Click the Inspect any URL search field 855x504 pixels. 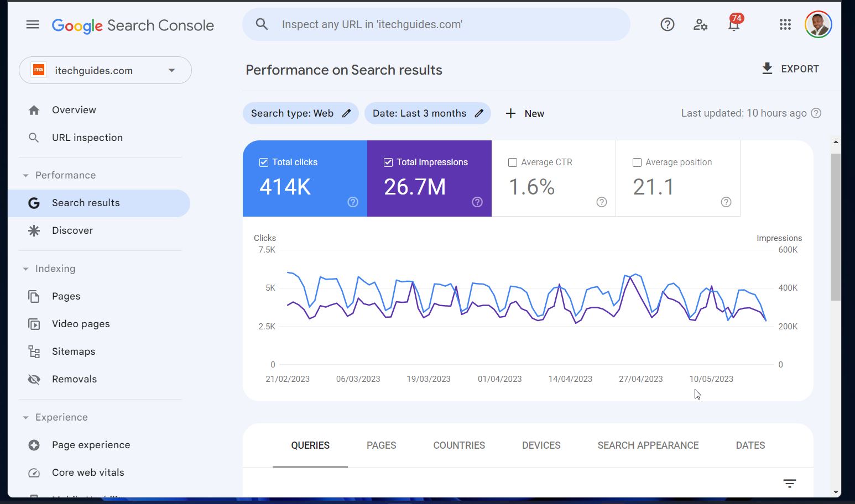click(436, 24)
